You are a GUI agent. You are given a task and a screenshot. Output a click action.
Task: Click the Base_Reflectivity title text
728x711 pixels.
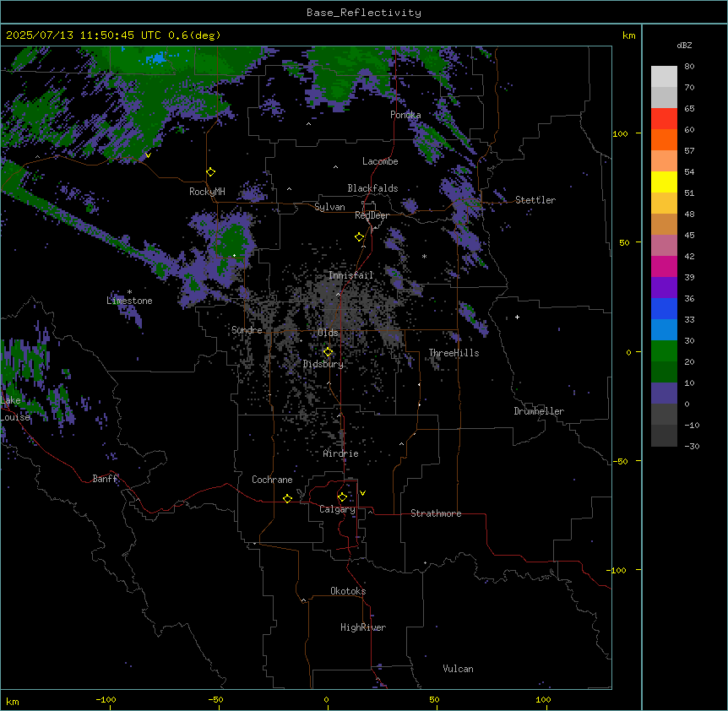pos(364,13)
